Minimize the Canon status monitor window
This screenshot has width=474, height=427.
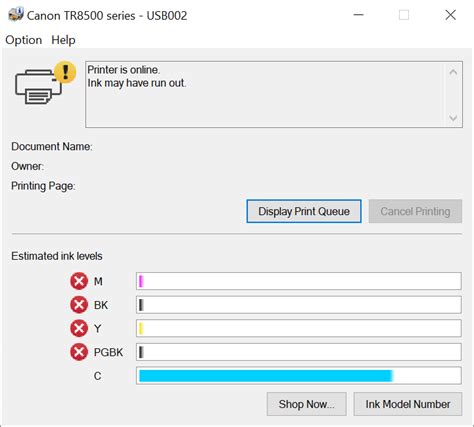358,15
